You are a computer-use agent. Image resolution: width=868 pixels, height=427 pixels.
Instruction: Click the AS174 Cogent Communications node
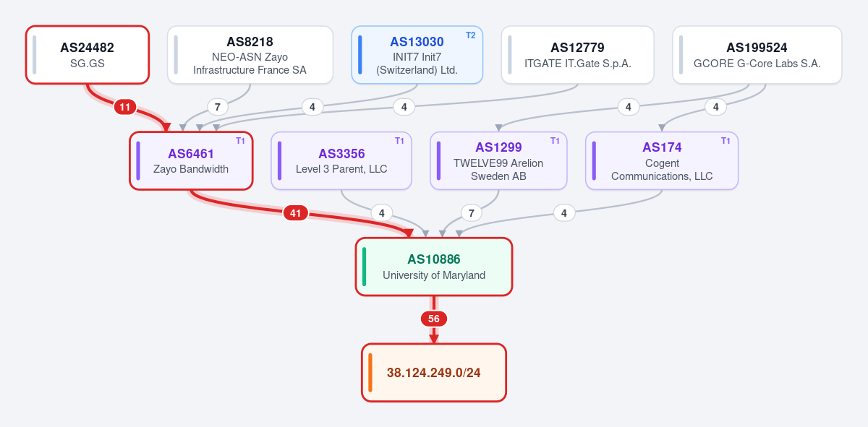point(662,161)
